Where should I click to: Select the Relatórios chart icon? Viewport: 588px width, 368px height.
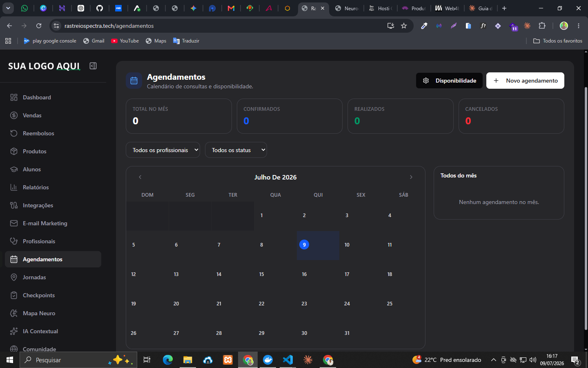[x=14, y=187]
